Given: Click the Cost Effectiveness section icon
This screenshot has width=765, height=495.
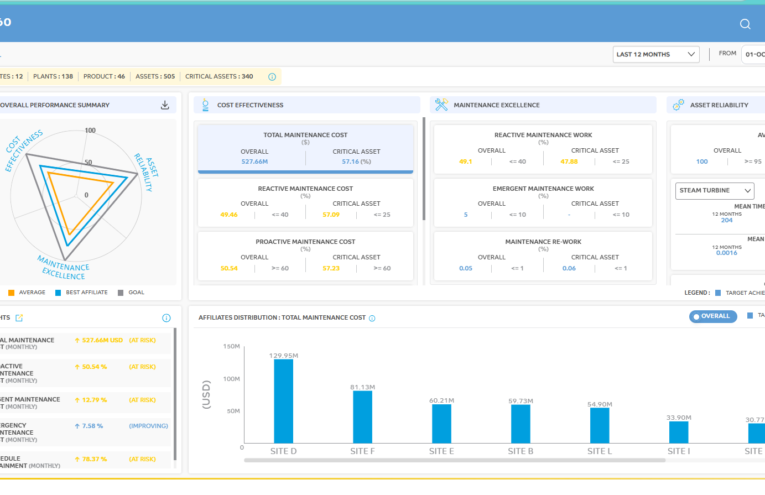Looking at the screenshot, I should [205, 105].
